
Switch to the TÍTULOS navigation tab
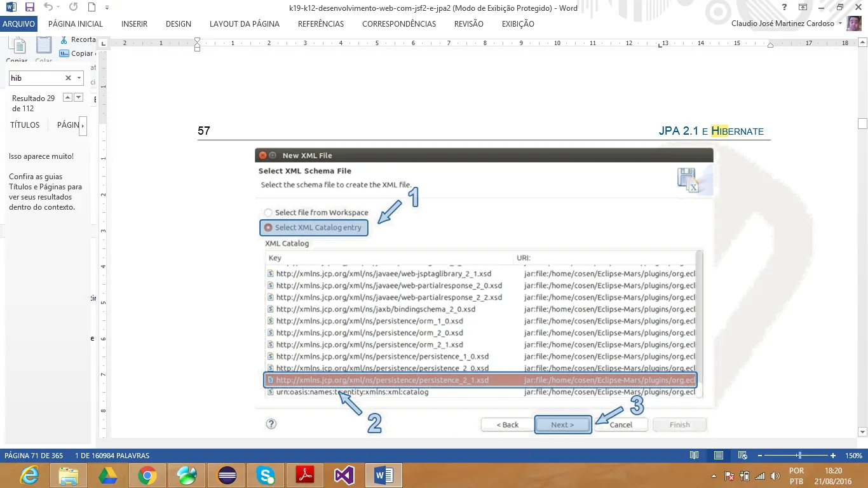[x=25, y=125]
